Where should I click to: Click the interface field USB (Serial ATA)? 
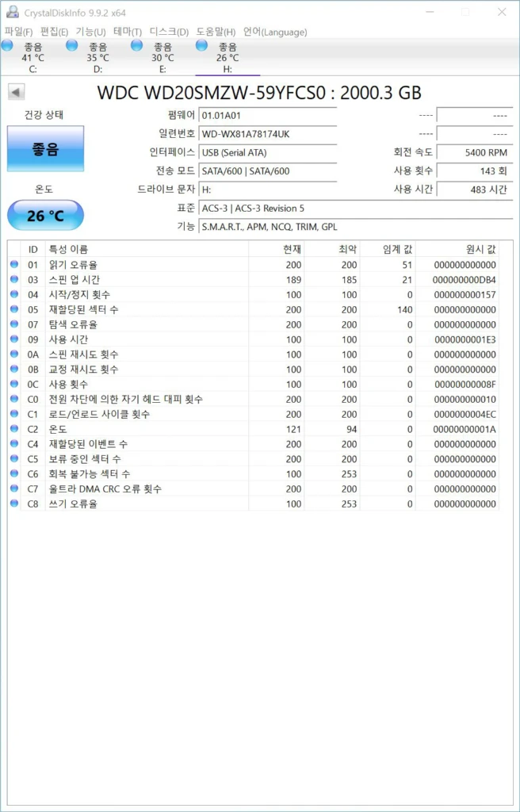pos(268,153)
